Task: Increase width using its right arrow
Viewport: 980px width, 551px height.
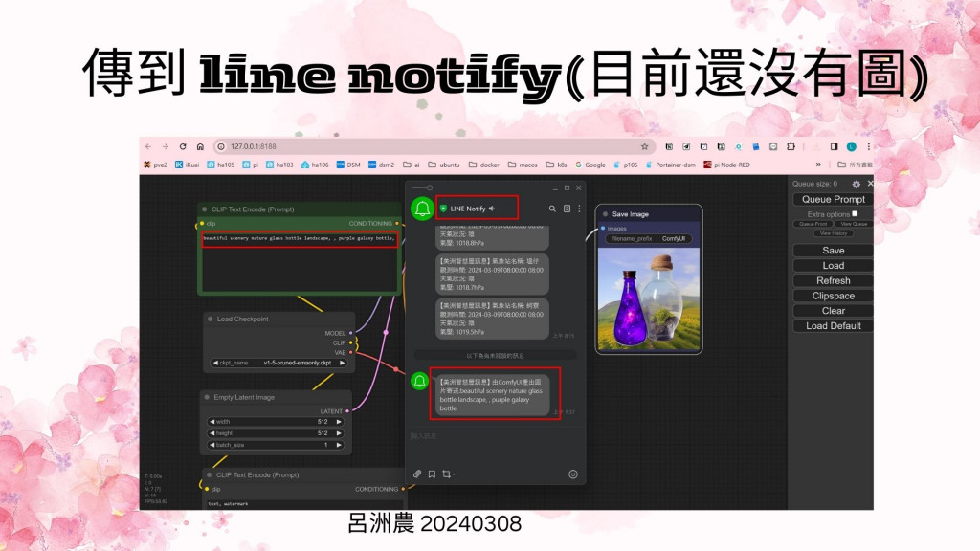Action: tap(340, 422)
